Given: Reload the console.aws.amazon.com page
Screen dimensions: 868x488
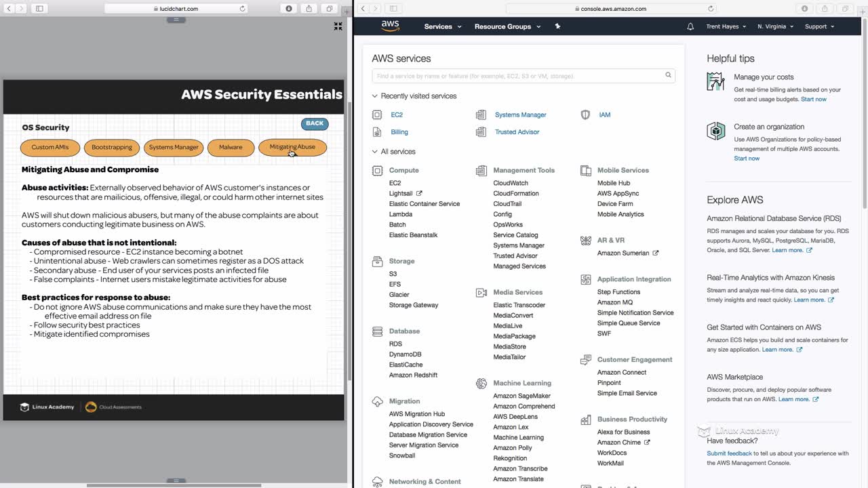Looking at the screenshot, I should 711,9.
